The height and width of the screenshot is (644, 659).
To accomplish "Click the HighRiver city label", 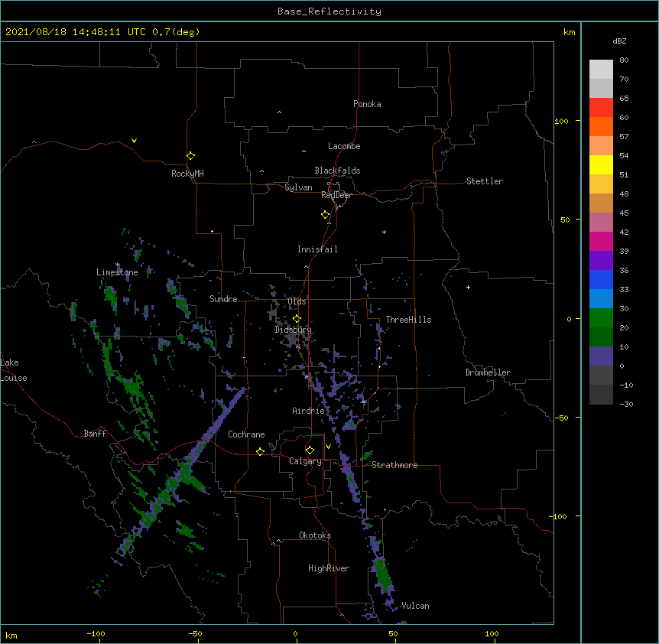I will tap(329, 568).
